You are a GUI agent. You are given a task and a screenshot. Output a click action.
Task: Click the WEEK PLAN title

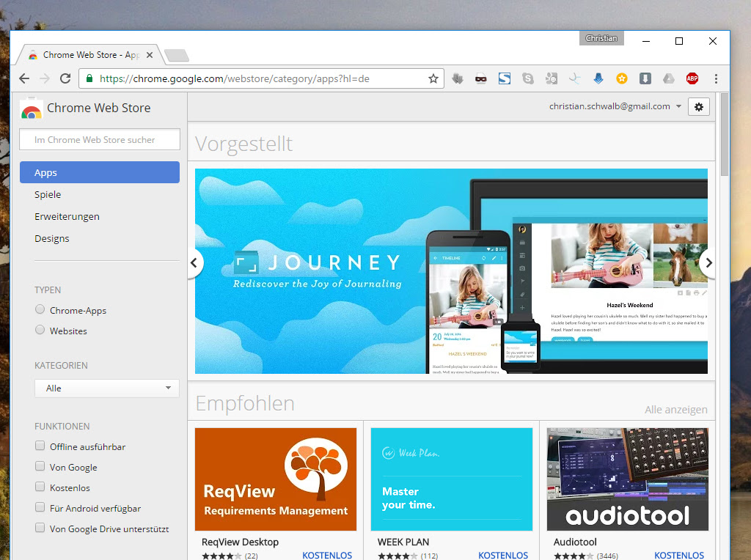tap(403, 542)
